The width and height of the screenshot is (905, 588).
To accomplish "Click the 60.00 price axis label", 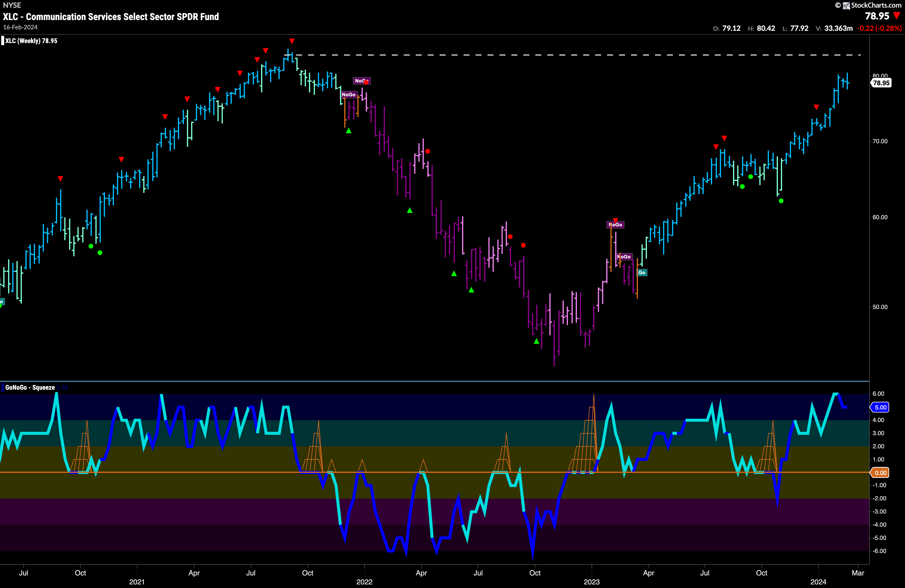I will (x=880, y=217).
